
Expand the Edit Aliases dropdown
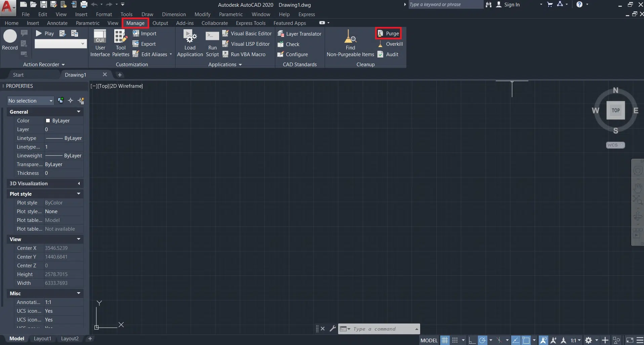(x=171, y=54)
